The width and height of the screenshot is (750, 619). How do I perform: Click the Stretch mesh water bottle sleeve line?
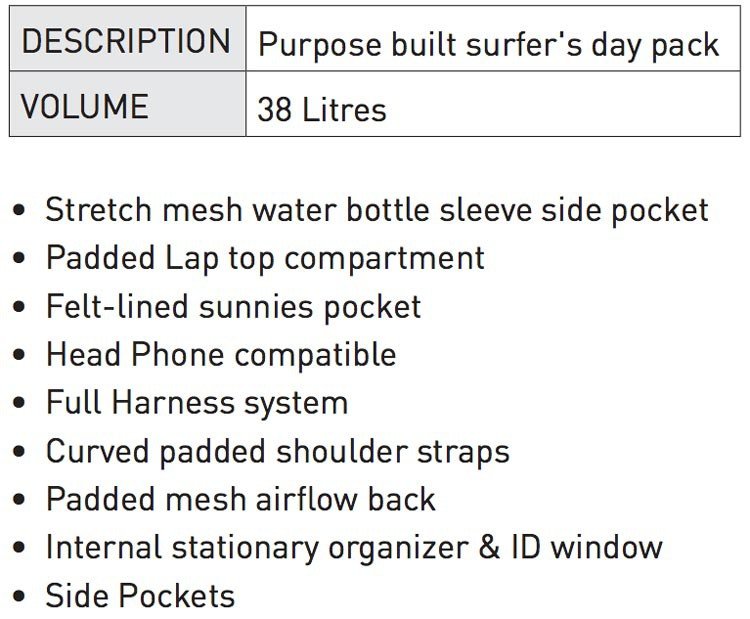(x=376, y=210)
